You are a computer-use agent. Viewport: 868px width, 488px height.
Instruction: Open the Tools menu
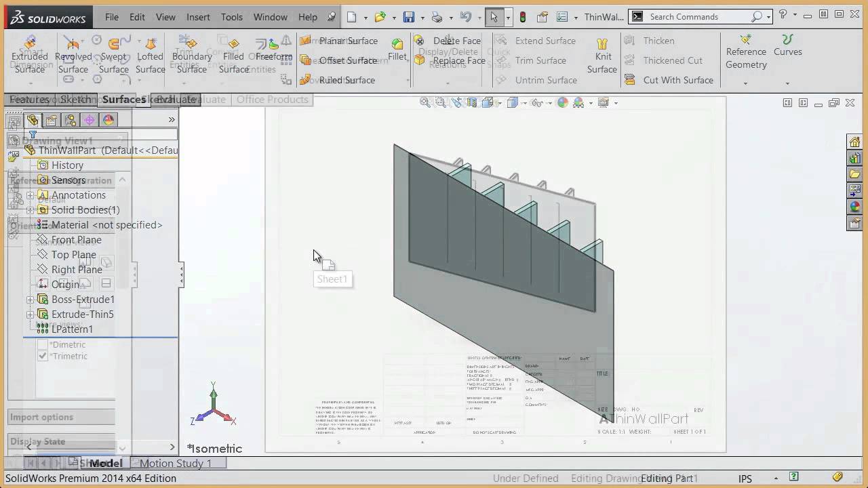click(231, 17)
